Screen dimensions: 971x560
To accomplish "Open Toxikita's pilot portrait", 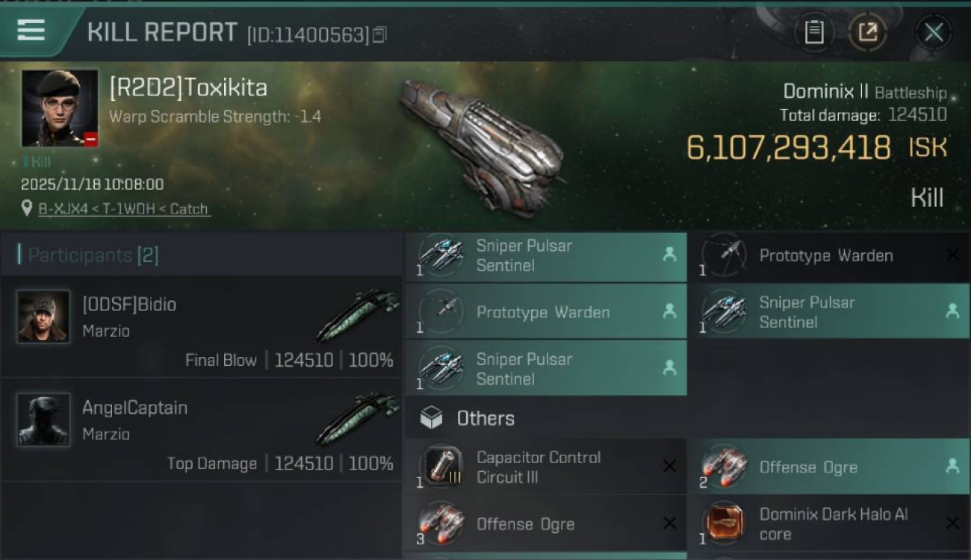I will click(60, 108).
